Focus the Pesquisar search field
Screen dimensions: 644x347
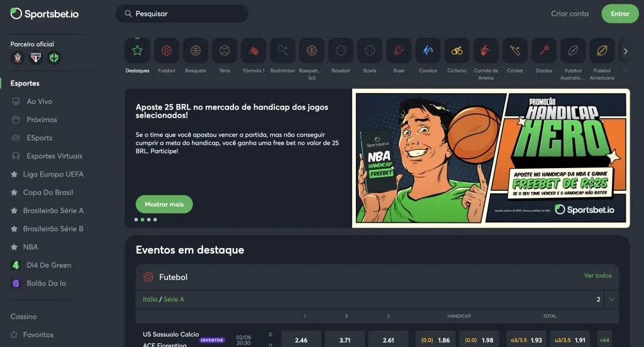point(182,14)
